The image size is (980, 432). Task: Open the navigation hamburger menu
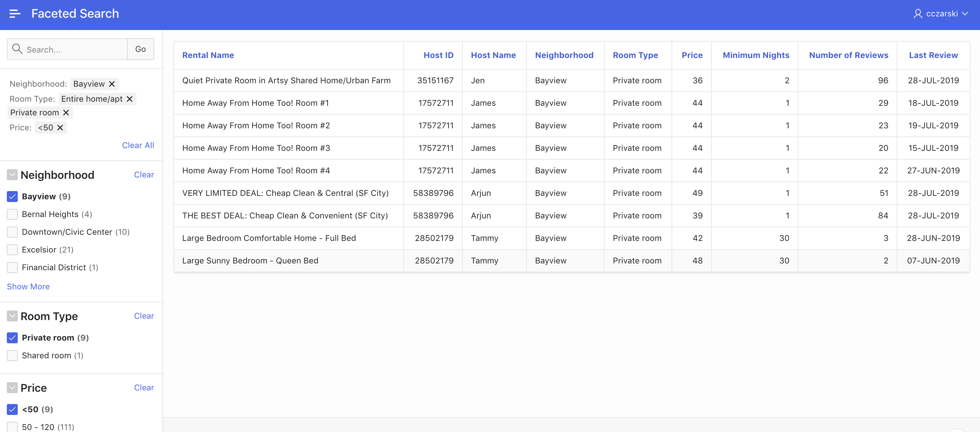click(x=15, y=14)
